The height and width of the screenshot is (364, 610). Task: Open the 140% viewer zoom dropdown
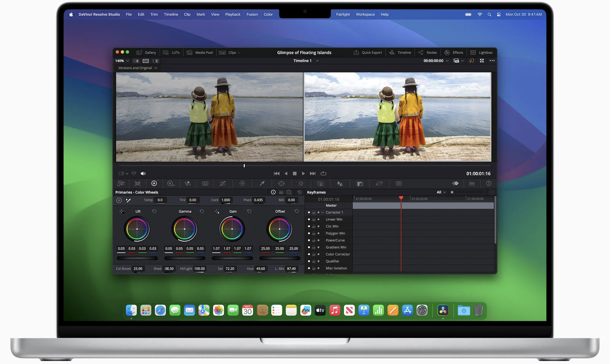coord(122,61)
